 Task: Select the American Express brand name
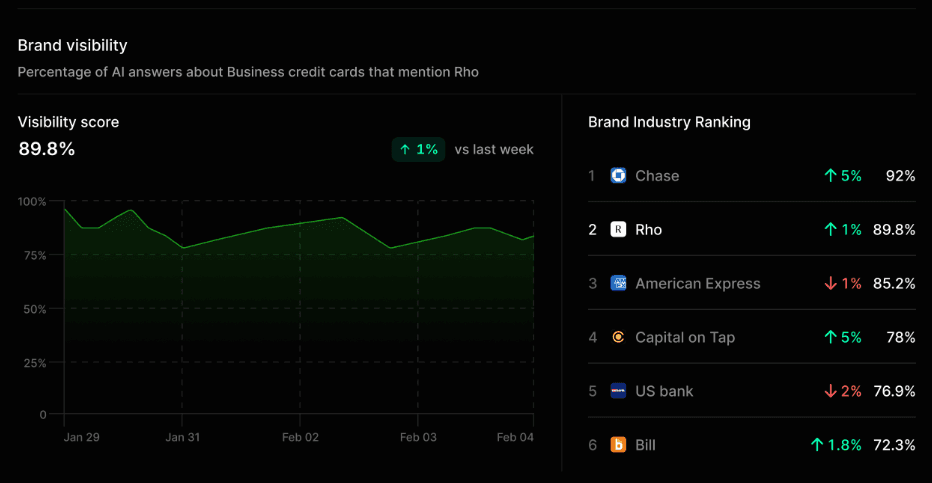pyautogui.click(x=698, y=283)
